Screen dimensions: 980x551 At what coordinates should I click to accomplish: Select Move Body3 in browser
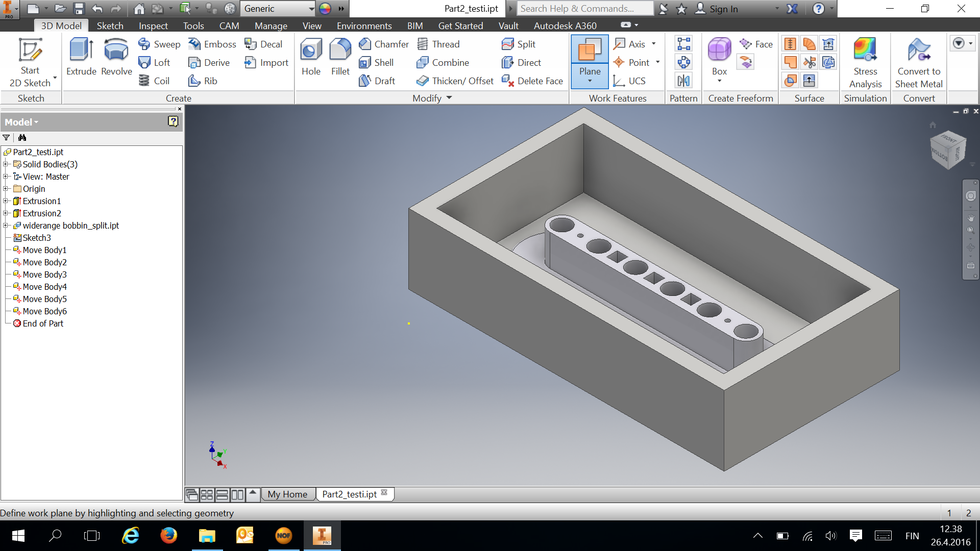(x=44, y=274)
